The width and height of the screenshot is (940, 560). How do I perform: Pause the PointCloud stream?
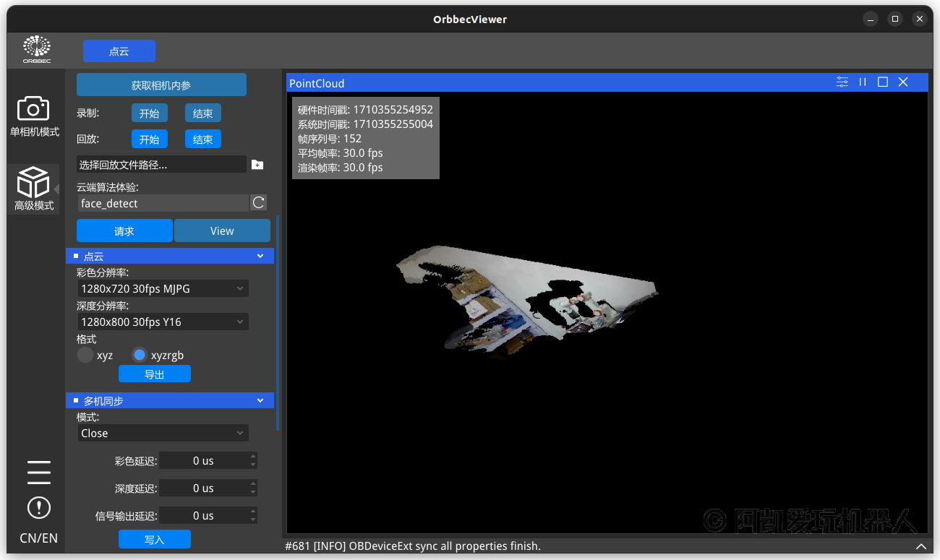click(863, 82)
